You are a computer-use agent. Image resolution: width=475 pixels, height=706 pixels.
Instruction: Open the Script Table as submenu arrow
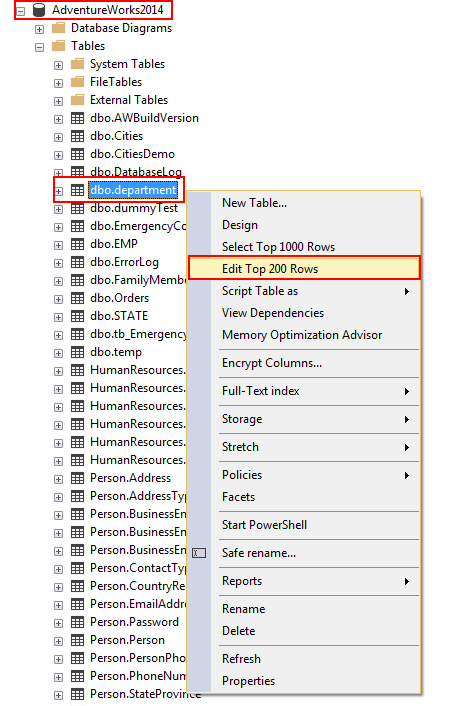tap(407, 291)
